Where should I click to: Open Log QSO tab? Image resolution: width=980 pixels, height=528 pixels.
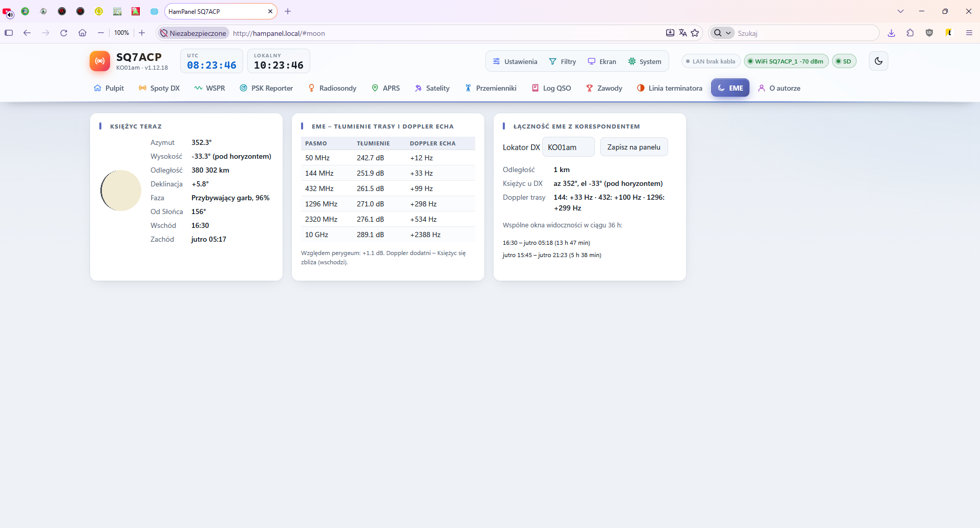(x=551, y=88)
